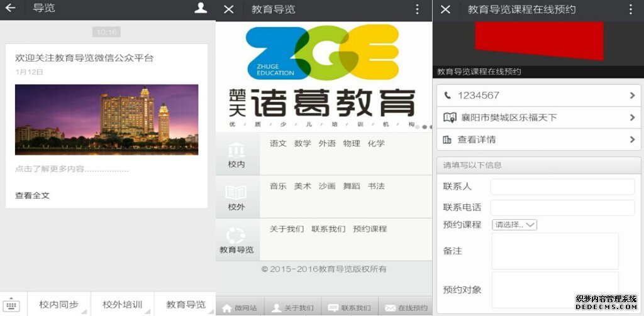Image resolution: width=644 pixels, height=316 pixels.
Task: Tap the red banner image
Action: click(x=539, y=41)
